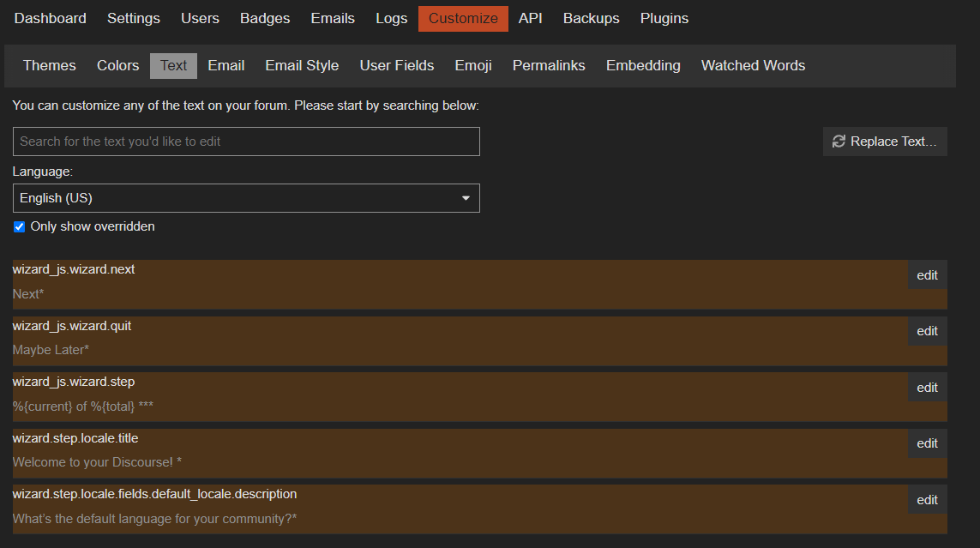Switch to the Email tab
Image resolution: width=980 pixels, height=548 pixels.
225,66
